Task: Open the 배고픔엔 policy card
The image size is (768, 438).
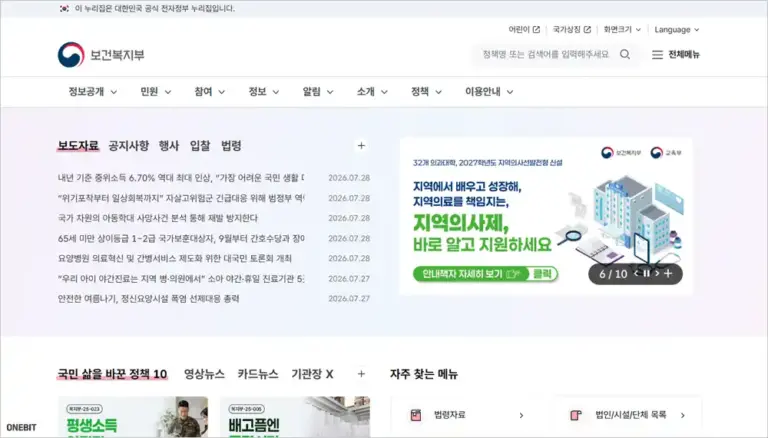Action: coord(295,417)
